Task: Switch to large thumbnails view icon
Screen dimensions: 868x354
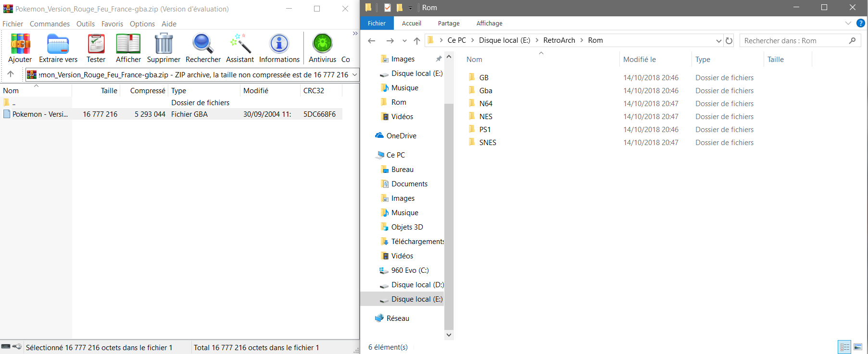Action: pos(858,347)
